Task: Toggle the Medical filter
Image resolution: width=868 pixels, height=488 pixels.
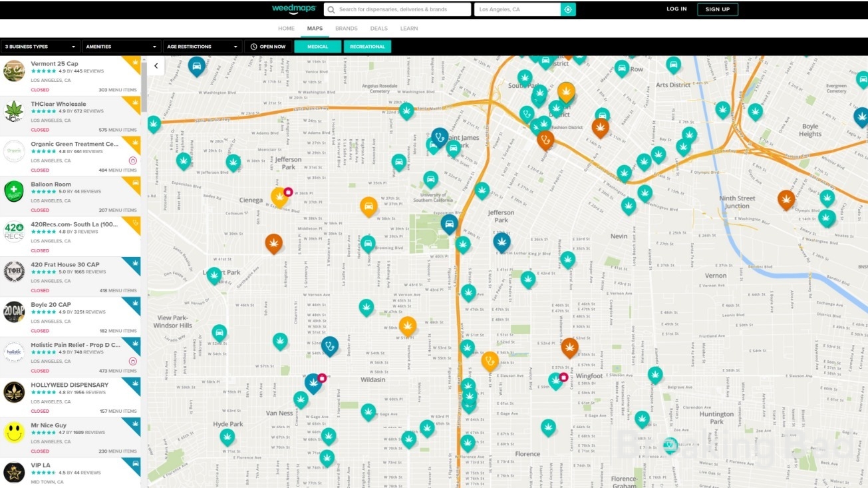Action: pyautogui.click(x=317, y=47)
